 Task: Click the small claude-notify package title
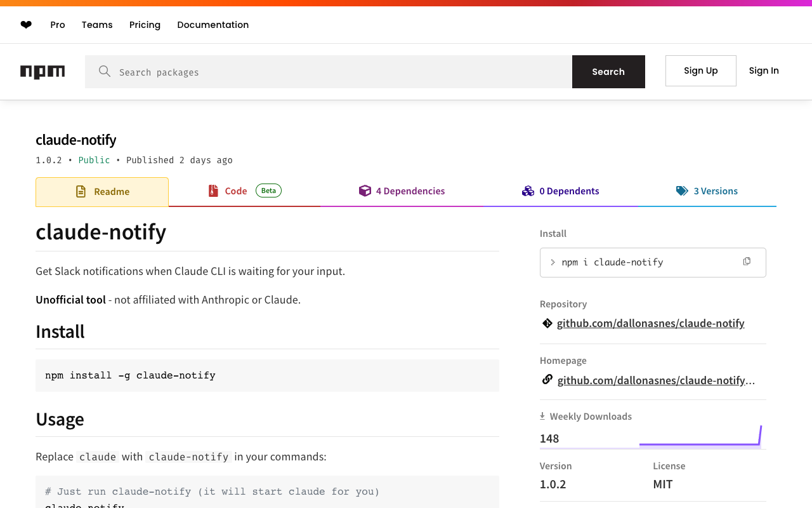click(76, 140)
